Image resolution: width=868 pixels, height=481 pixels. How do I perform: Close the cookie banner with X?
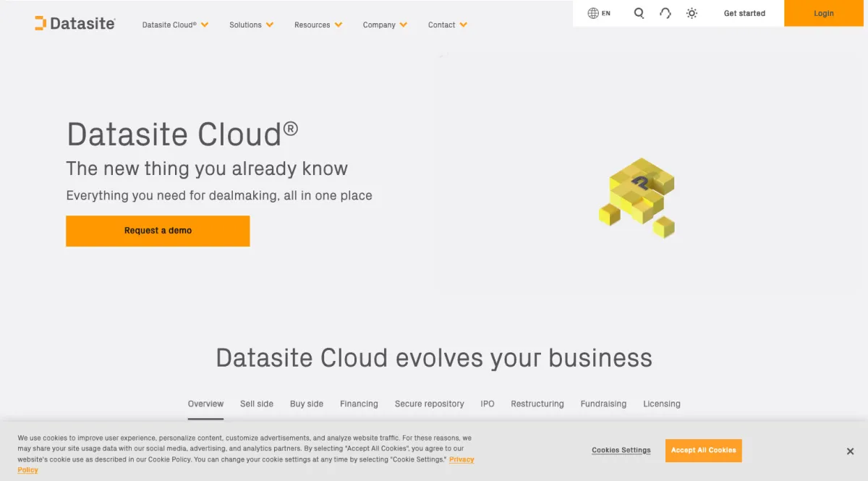(x=850, y=451)
